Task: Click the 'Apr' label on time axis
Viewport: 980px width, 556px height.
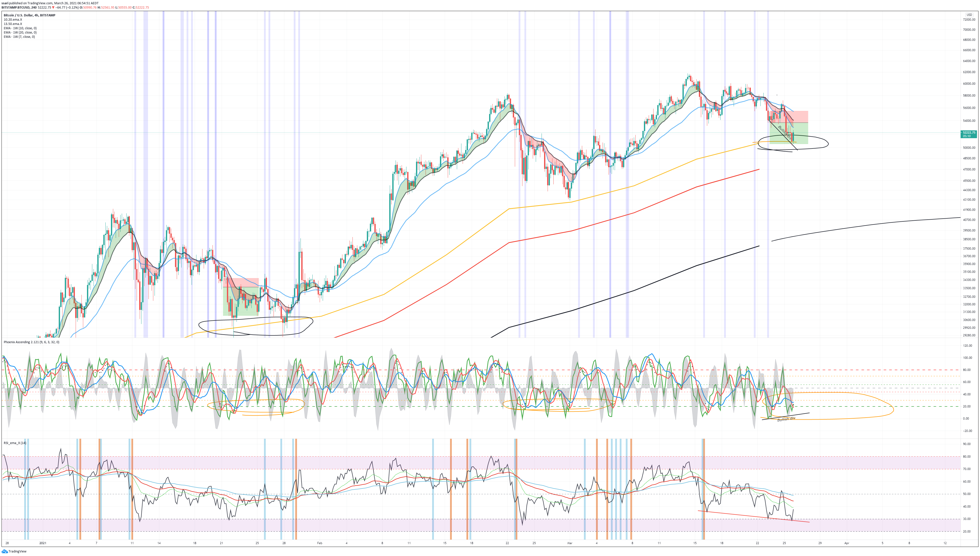Action: 846,543
